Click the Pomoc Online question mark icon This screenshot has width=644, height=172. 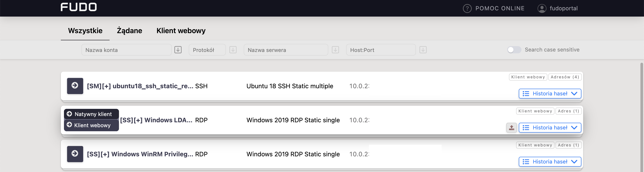pyautogui.click(x=467, y=9)
